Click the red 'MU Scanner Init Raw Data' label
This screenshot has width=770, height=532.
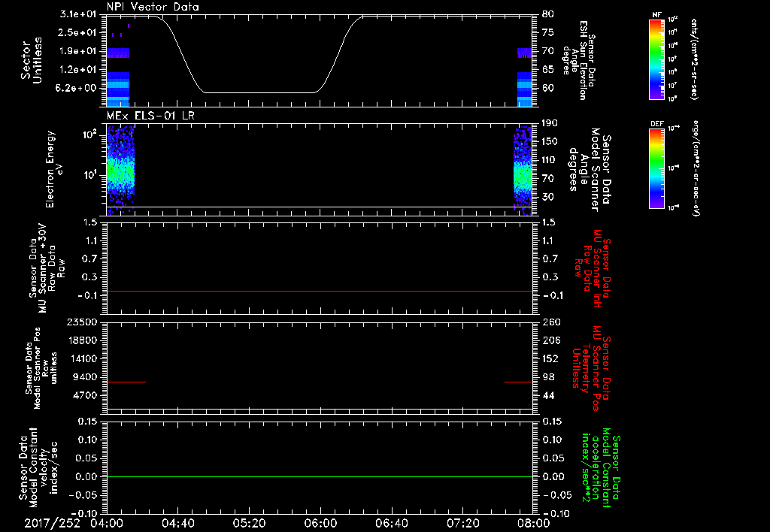[593, 267]
